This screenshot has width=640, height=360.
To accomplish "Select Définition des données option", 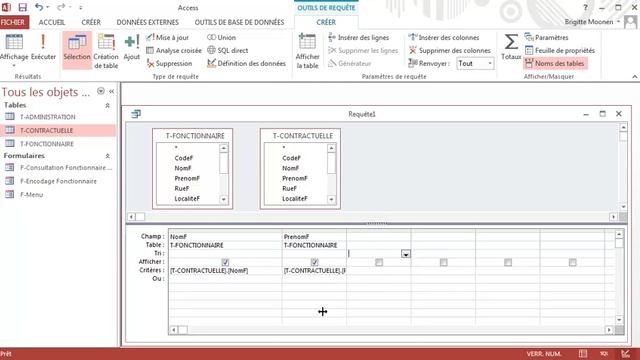I will pyautogui.click(x=246, y=64).
